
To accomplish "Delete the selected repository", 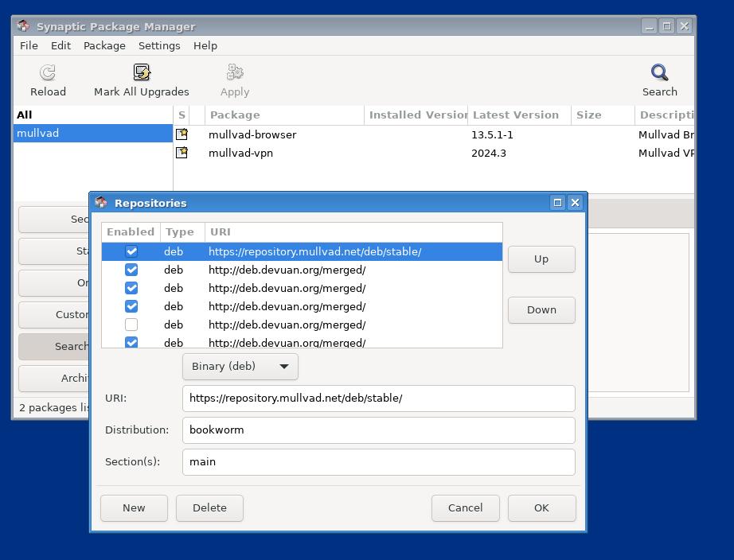I will 209,507.
